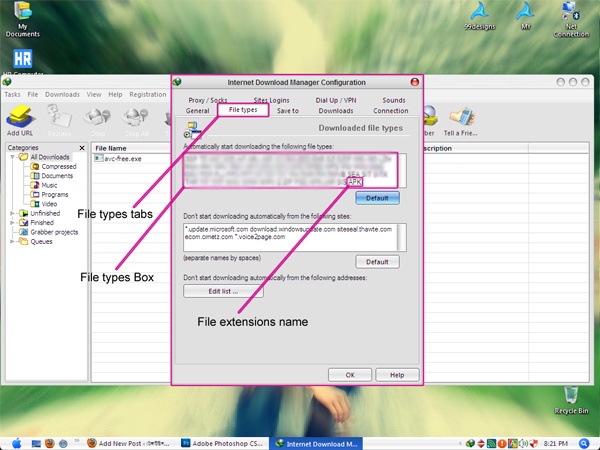Image resolution: width=600 pixels, height=450 pixels.
Task: Click the IDM icon in configuration title bar
Action: [x=177, y=82]
